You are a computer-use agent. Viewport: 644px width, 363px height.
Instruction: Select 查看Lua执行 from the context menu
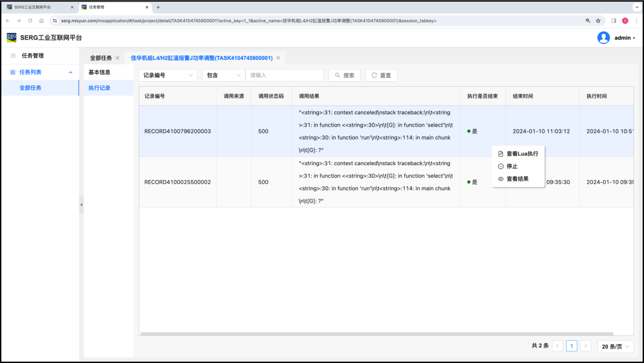pyautogui.click(x=522, y=154)
